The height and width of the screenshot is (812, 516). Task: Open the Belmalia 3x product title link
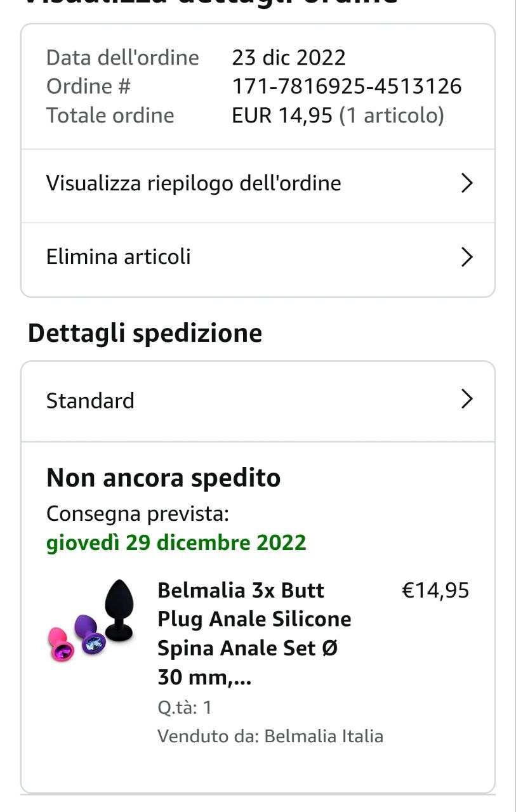point(254,634)
